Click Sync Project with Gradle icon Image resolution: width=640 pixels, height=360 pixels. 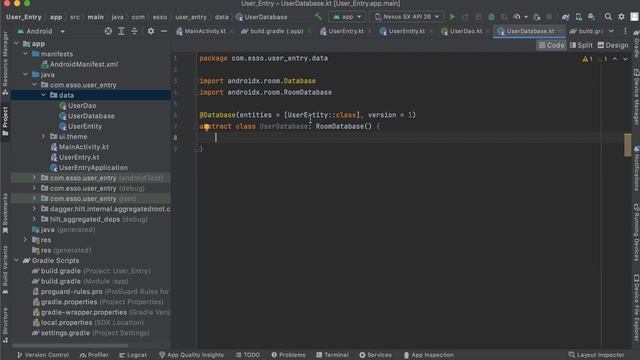[x=565, y=17]
